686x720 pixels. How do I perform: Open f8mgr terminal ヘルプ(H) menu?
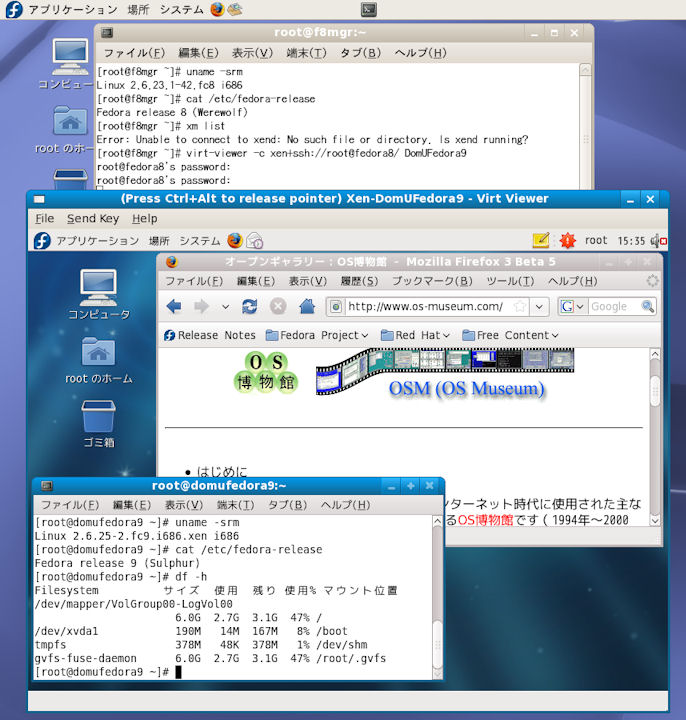point(421,53)
